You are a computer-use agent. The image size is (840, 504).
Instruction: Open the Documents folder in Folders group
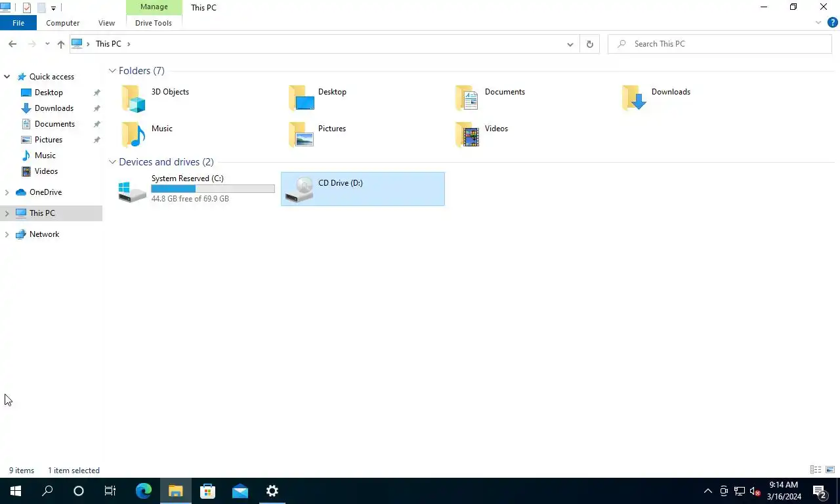click(467, 98)
